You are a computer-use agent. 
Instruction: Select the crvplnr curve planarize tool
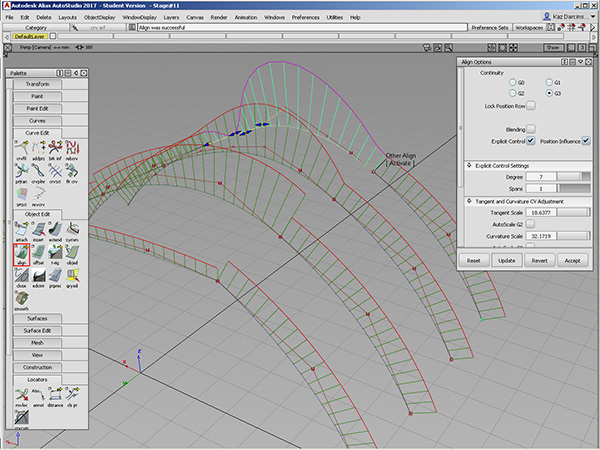click(x=38, y=173)
